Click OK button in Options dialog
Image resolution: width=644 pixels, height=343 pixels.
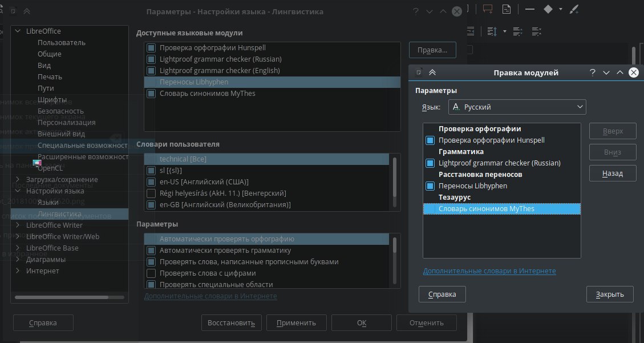coord(362,323)
